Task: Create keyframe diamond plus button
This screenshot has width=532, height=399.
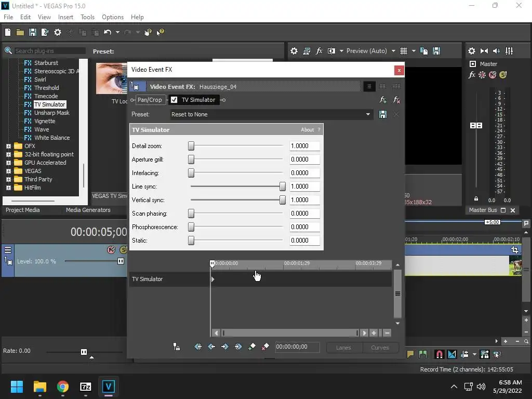Action: pos(252,347)
